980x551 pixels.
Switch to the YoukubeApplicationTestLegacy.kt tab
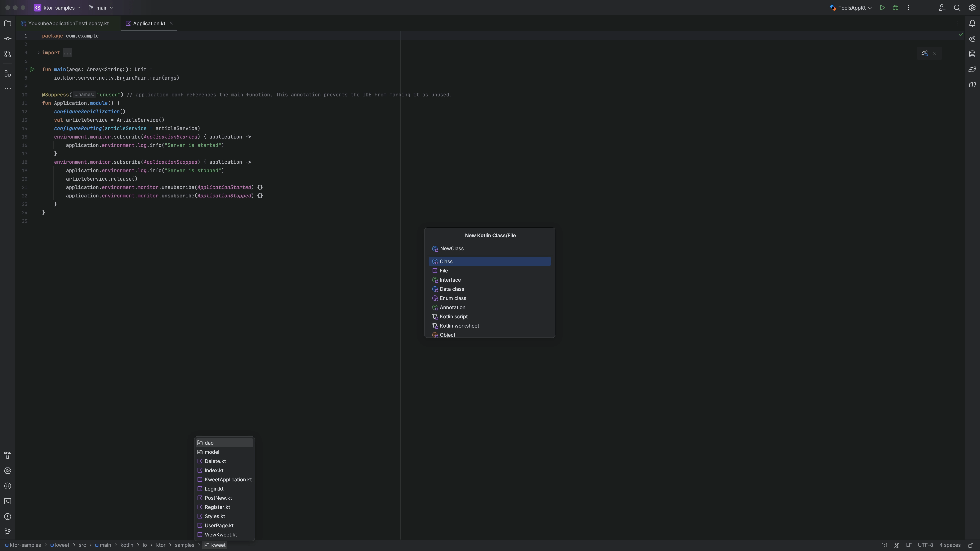69,23
